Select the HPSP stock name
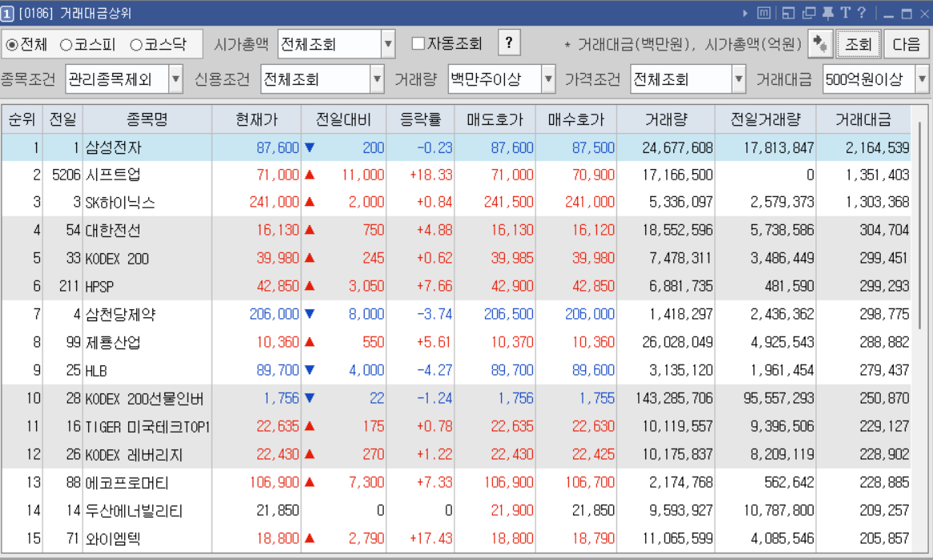933x560 pixels. (99, 287)
